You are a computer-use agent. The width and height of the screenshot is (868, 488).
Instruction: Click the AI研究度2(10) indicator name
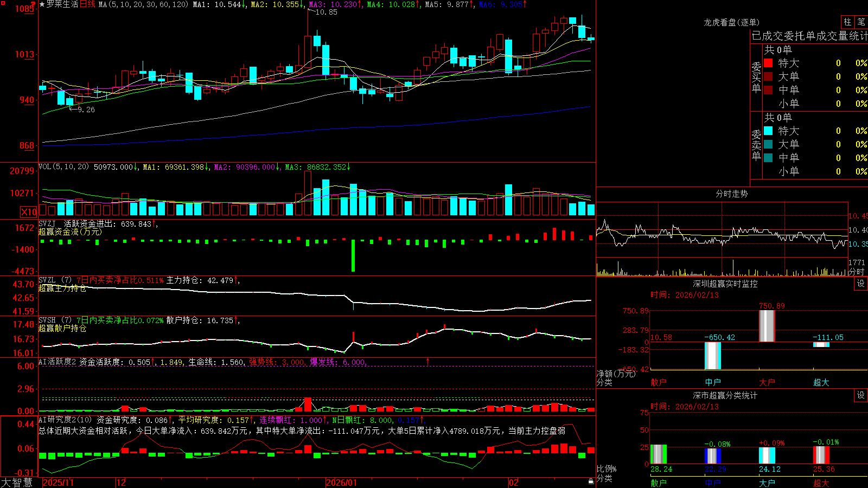pos(65,420)
